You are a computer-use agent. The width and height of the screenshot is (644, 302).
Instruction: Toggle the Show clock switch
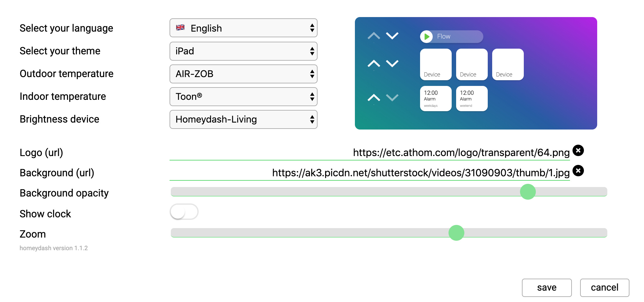tap(184, 212)
